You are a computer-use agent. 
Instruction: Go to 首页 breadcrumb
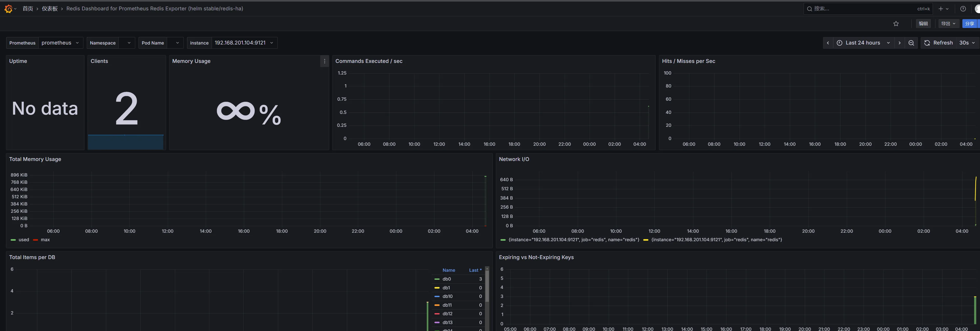28,9
